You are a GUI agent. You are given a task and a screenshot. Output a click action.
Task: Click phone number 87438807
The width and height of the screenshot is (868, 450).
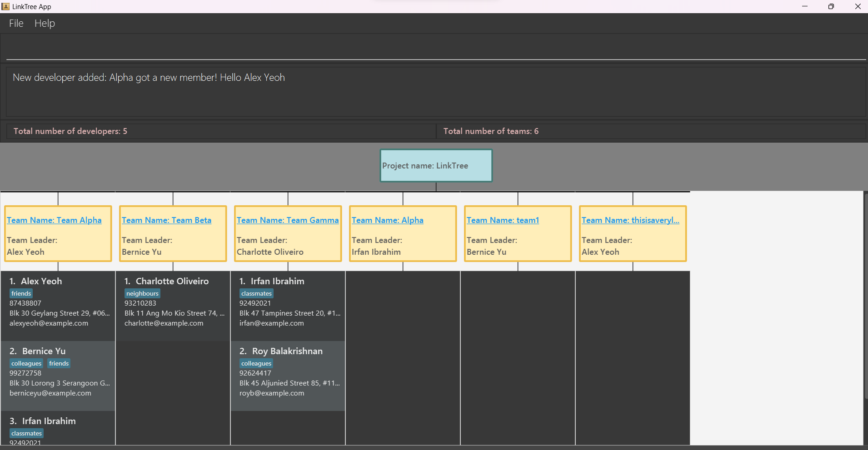[25, 303]
